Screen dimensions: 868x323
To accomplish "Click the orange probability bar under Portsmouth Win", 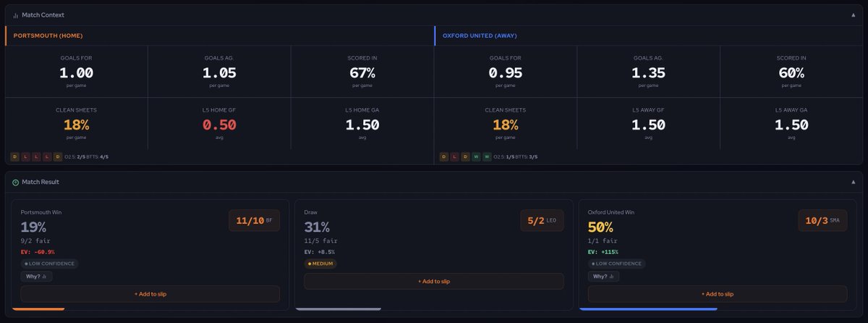I will tap(38, 309).
